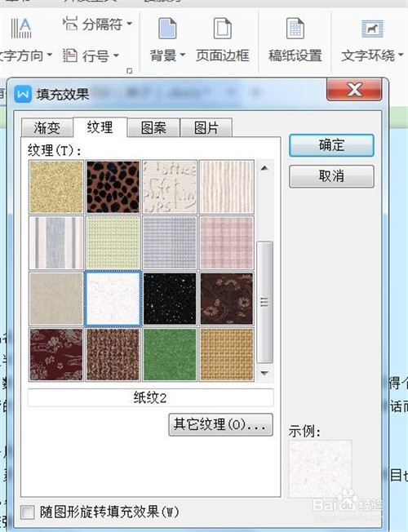Select the brown knitted texture
This screenshot has width=408, height=532.
(x=113, y=355)
